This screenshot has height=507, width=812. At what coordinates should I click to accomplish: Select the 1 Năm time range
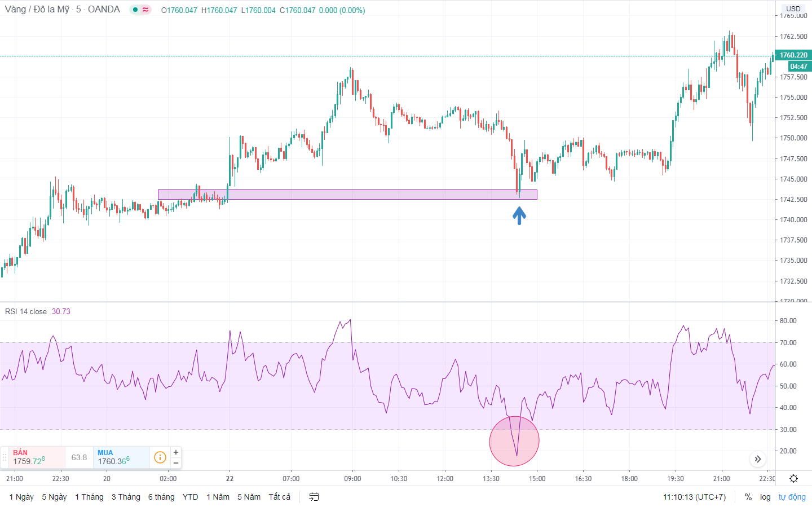pyautogui.click(x=218, y=497)
